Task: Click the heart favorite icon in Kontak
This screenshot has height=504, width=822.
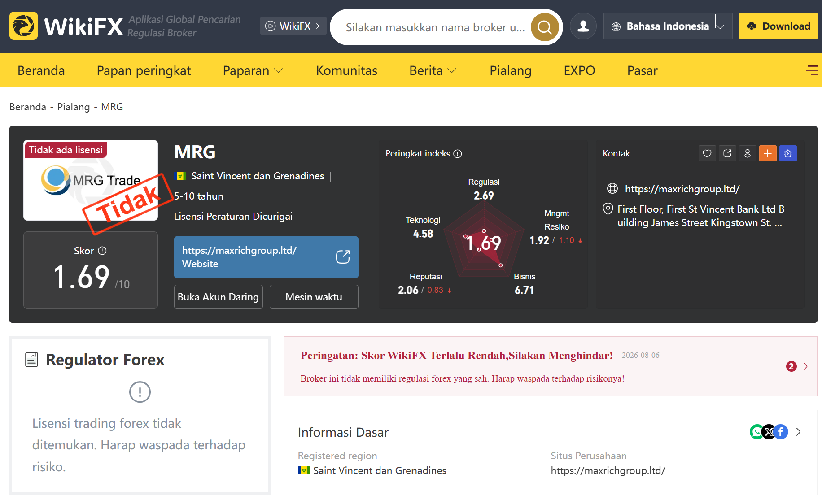Action: click(x=707, y=153)
